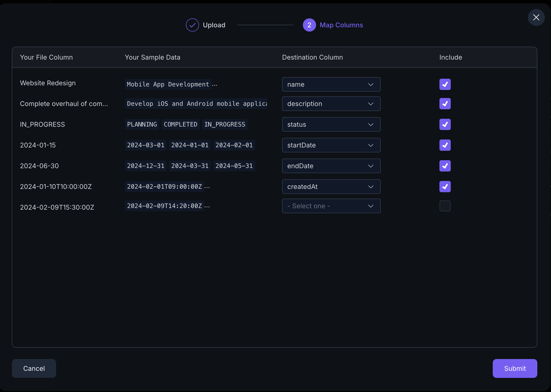The image size is (551, 392).
Task: Uncheck Include for the createdAt row
Action: click(445, 186)
